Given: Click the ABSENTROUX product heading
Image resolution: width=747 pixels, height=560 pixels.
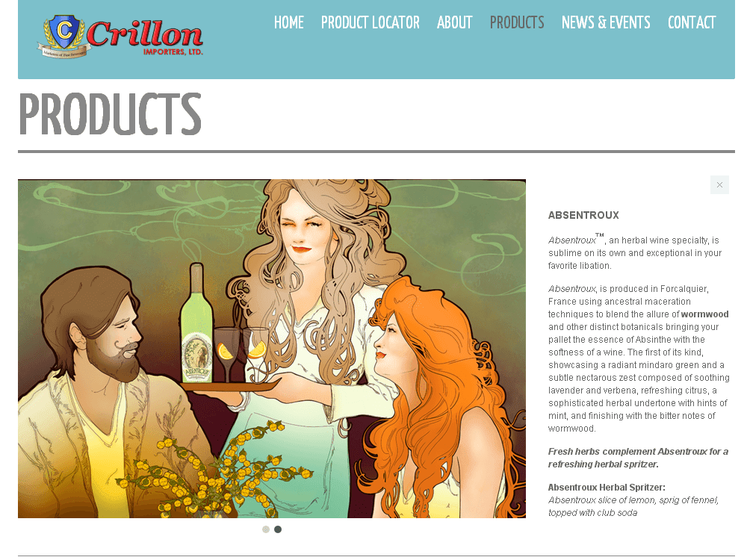Looking at the screenshot, I should tap(583, 215).
